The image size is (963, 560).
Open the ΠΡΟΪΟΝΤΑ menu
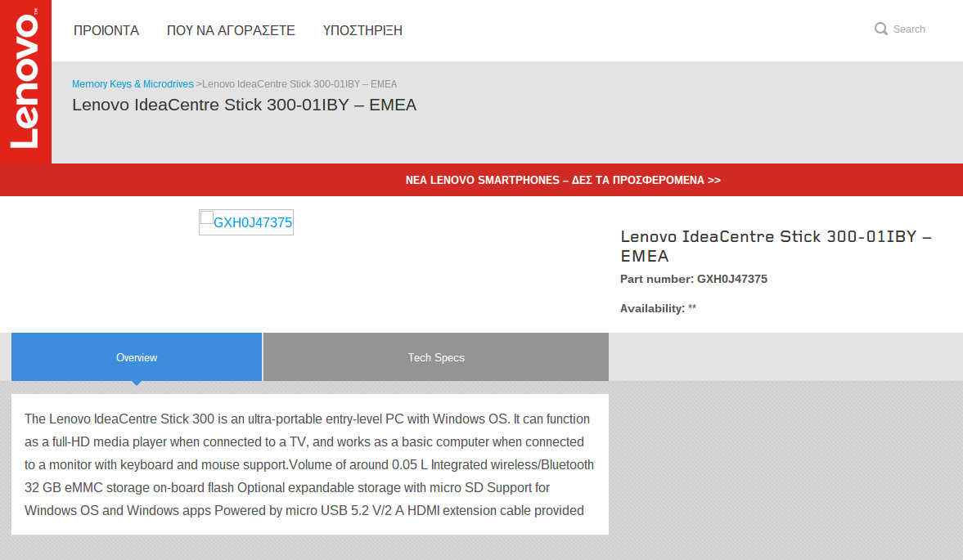point(106,30)
